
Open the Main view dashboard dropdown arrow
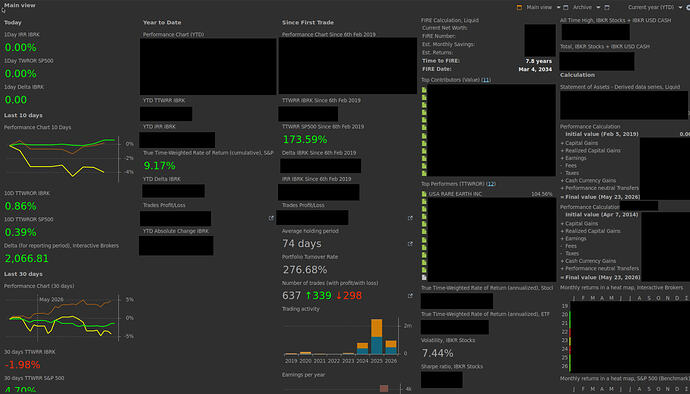pyautogui.click(x=558, y=7)
